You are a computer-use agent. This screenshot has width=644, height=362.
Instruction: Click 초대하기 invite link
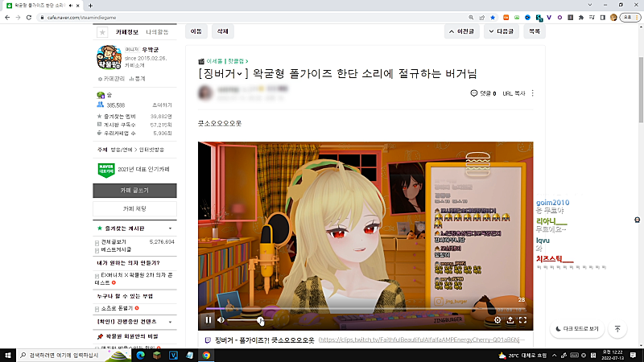pos(162,105)
